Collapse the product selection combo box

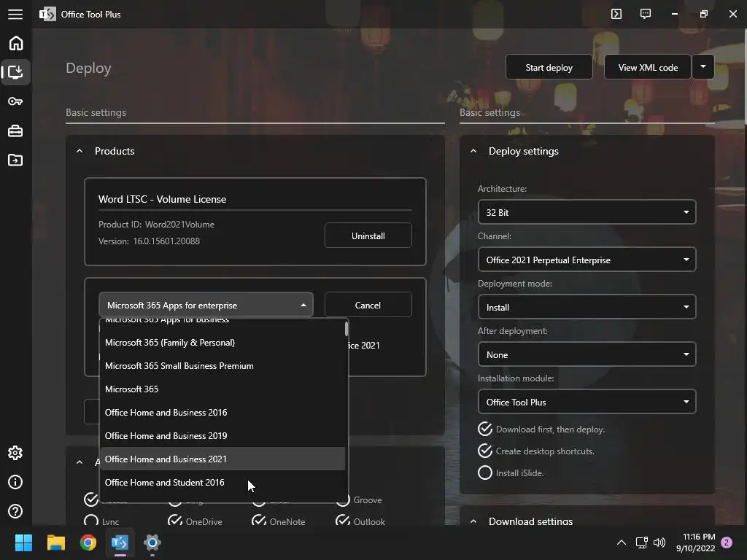(206, 305)
